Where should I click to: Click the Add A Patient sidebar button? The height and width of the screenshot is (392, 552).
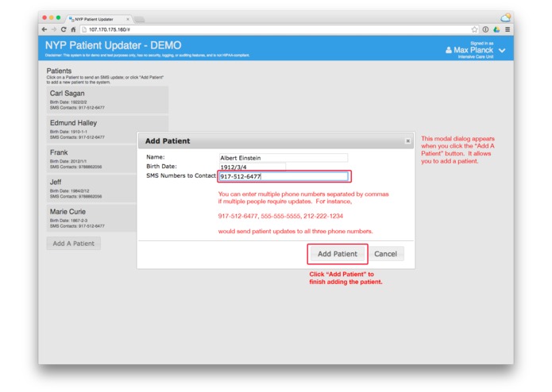74,244
